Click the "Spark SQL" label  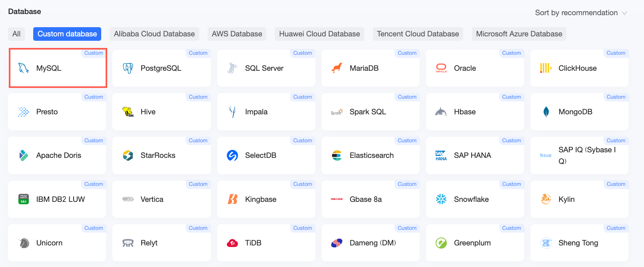point(368,112)
